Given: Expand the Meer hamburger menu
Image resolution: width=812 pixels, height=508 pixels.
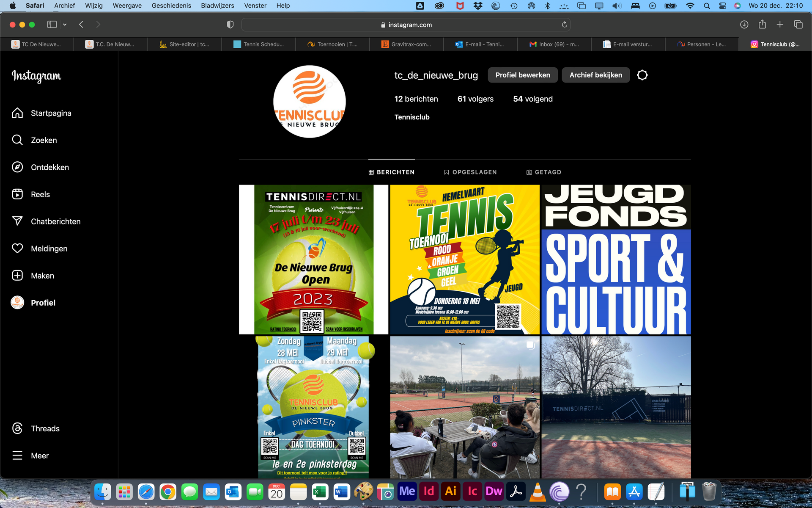Looking at the screenshot, I should pyautogui.click(x=17, y=456).
